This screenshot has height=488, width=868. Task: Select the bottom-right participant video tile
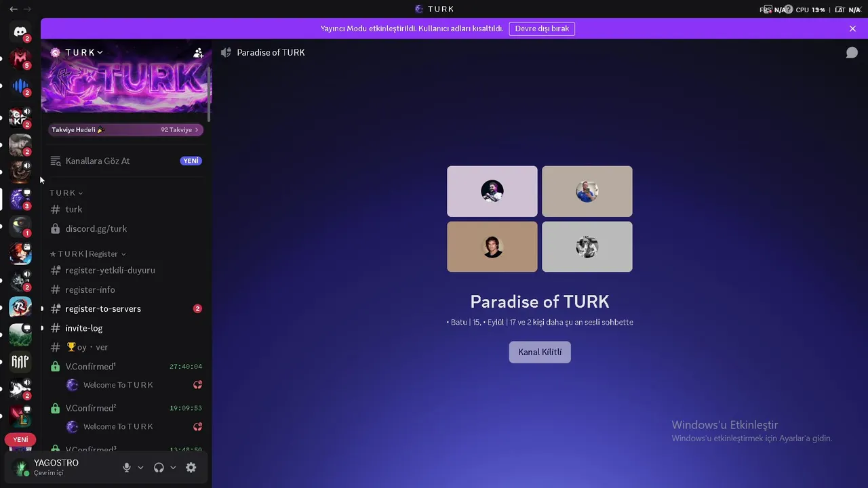pyautogui.click(x=587, y=247)
